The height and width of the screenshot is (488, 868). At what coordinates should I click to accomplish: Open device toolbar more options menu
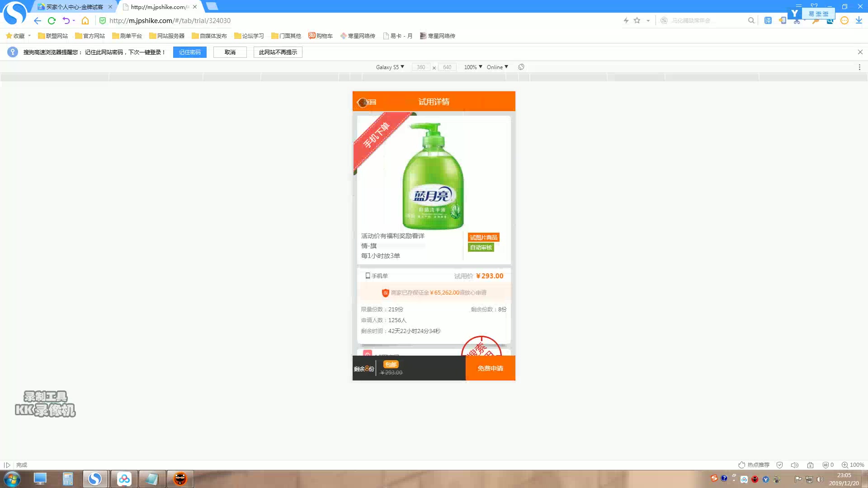click(x=859, y=67)
